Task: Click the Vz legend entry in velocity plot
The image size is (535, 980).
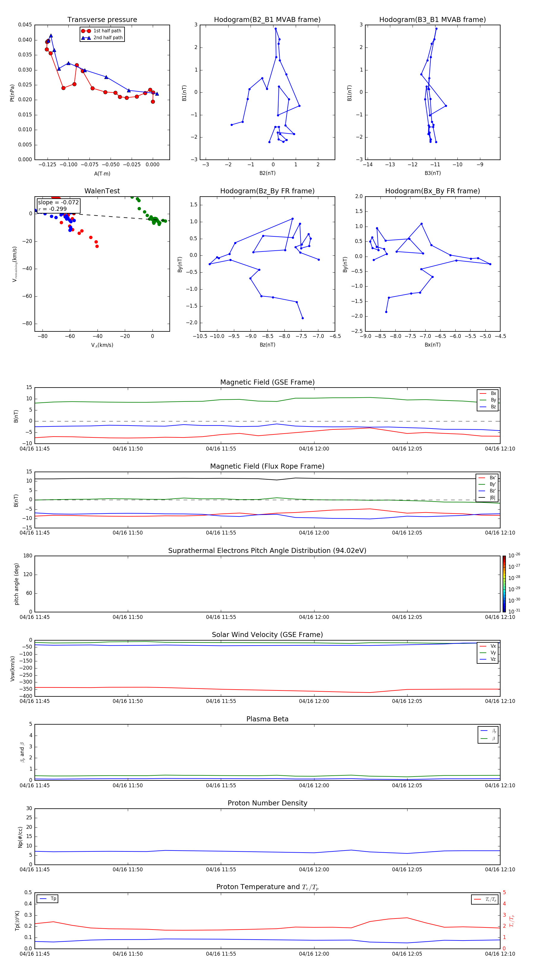Action: (488, 659)
